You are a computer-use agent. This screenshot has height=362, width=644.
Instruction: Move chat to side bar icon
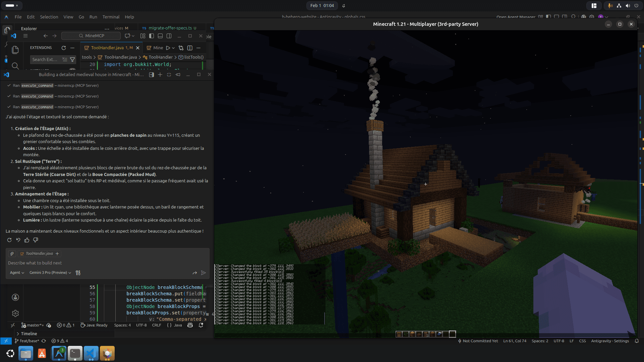coord(152,74)
